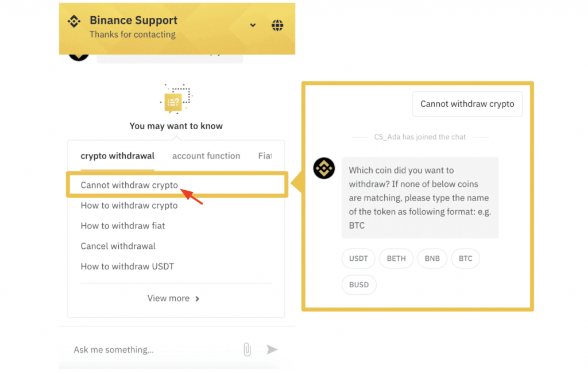Expand list with View more chevron
588x374 pixels.
click(x=198, y=299)
